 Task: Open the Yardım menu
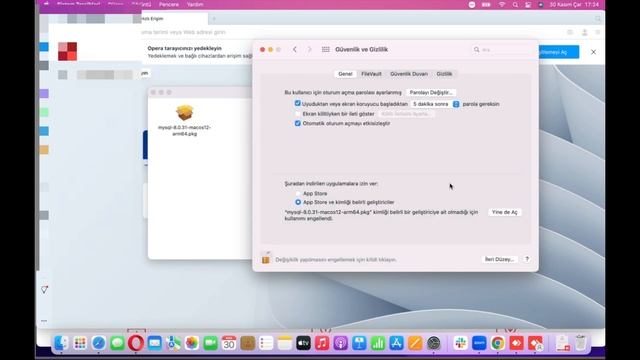point(195,4)
